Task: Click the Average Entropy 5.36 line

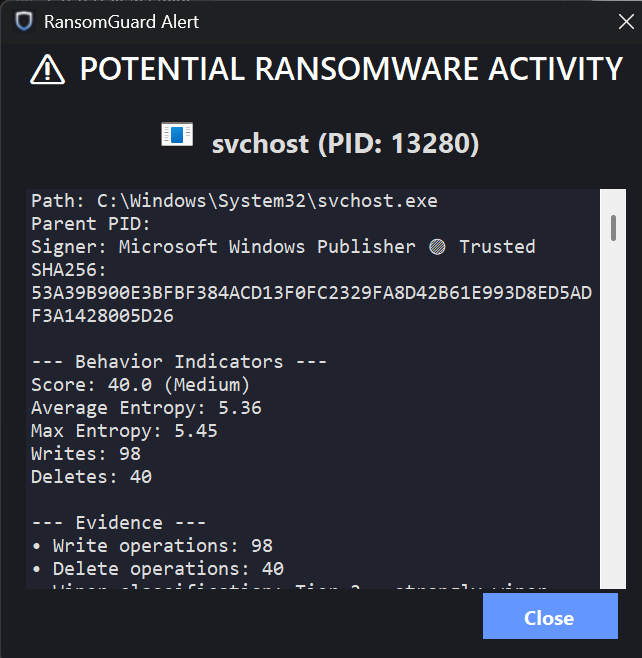Action: click(x=146, y=408)
